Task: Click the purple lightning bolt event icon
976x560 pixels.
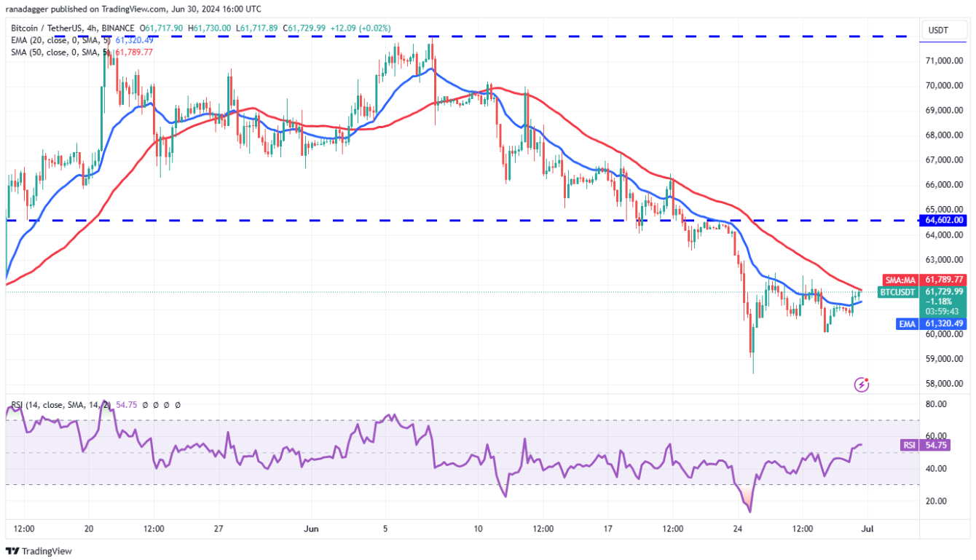Action: point(862,384)
